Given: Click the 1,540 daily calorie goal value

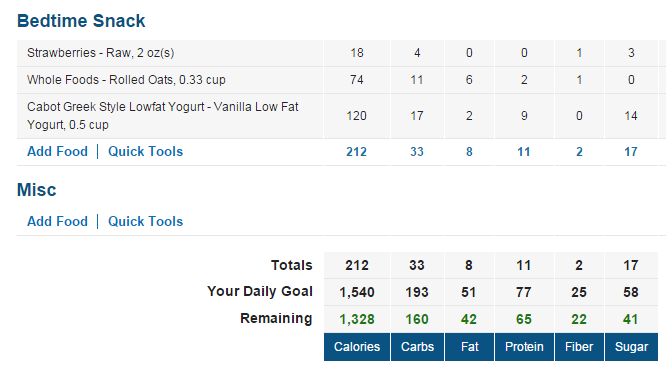Looking at the screenshot, I should click(357, 292).
